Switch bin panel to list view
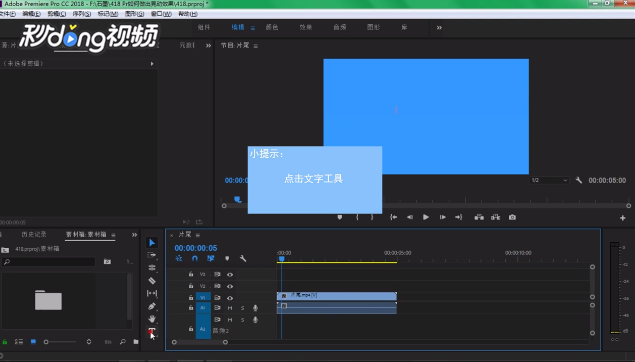635x362 pixels. 19,342
